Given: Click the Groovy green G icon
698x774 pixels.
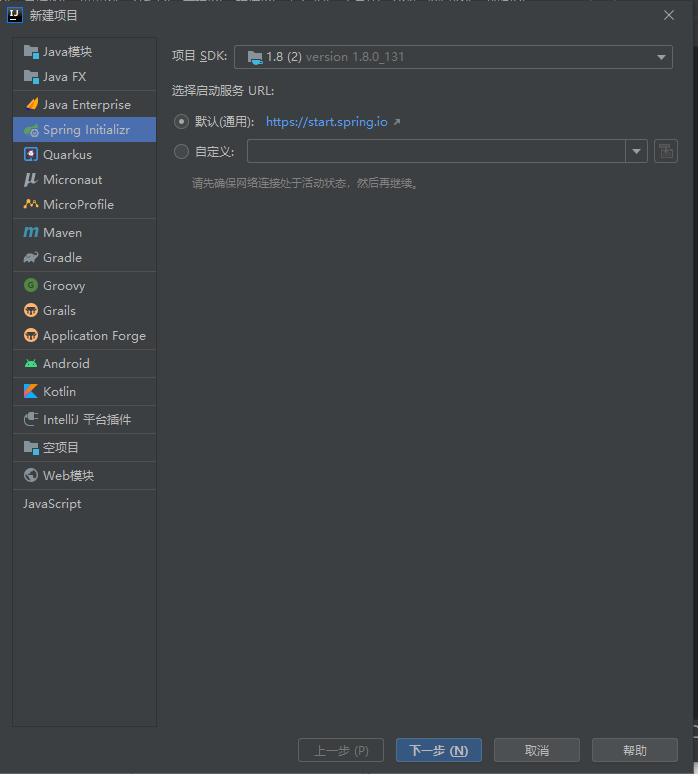Looking at the screenshot, I should pos(31,285).
